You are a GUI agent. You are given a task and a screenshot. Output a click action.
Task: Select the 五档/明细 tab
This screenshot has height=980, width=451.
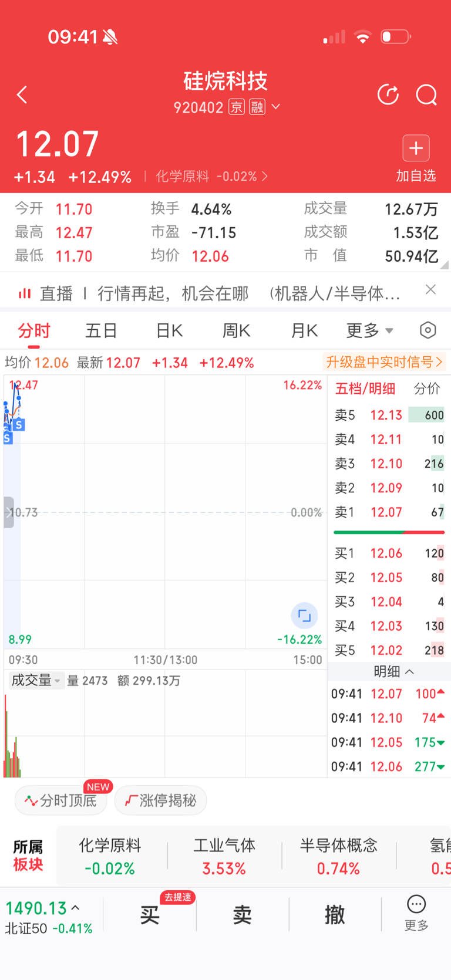coord(365,388)
